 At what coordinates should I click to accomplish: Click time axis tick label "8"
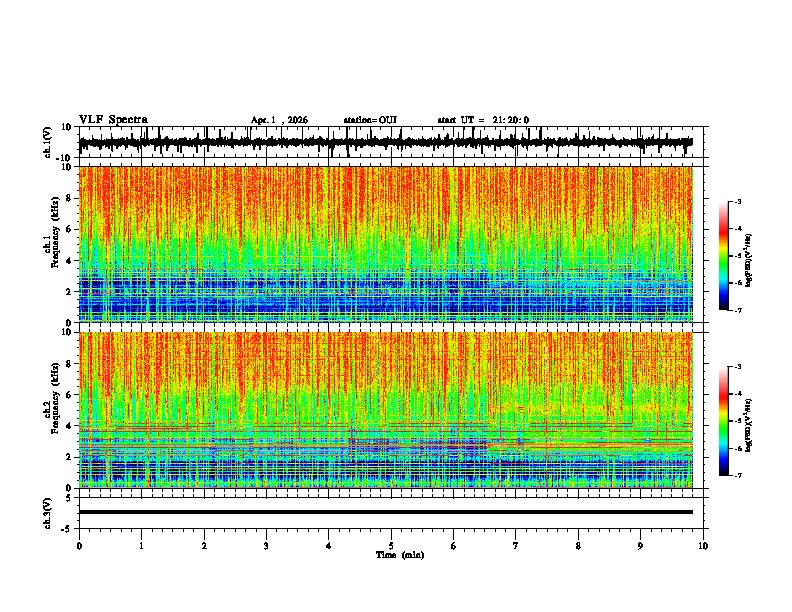pyautogui.click(x=578, y=546)
